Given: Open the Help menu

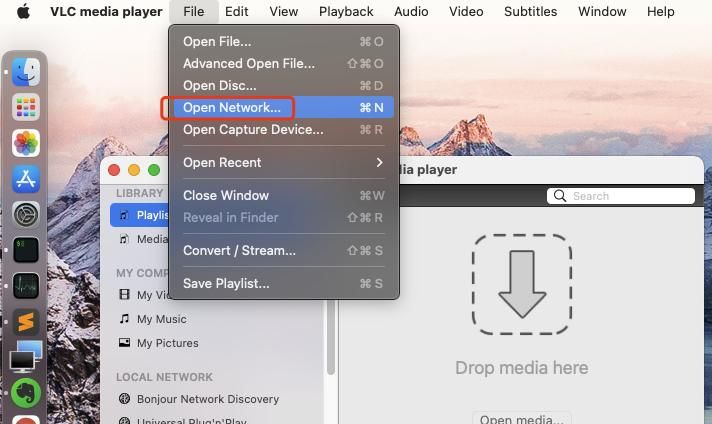Looking at the screenshot, I should point(661,11).
